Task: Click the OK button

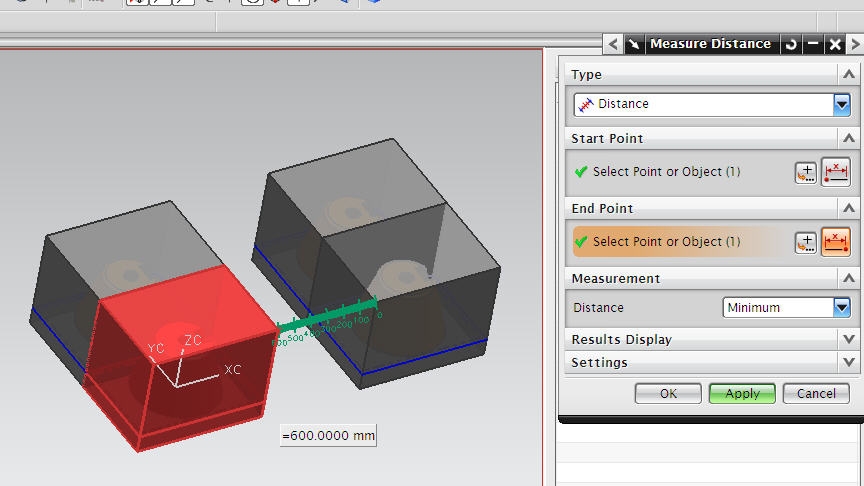Action: tap(668, 393)
